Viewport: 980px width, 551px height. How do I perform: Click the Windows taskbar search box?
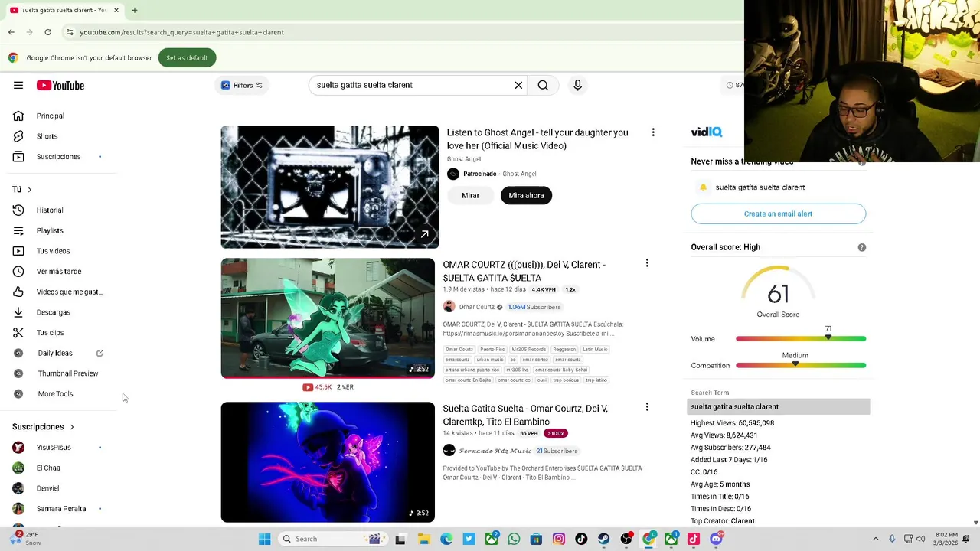pos(332,539)
